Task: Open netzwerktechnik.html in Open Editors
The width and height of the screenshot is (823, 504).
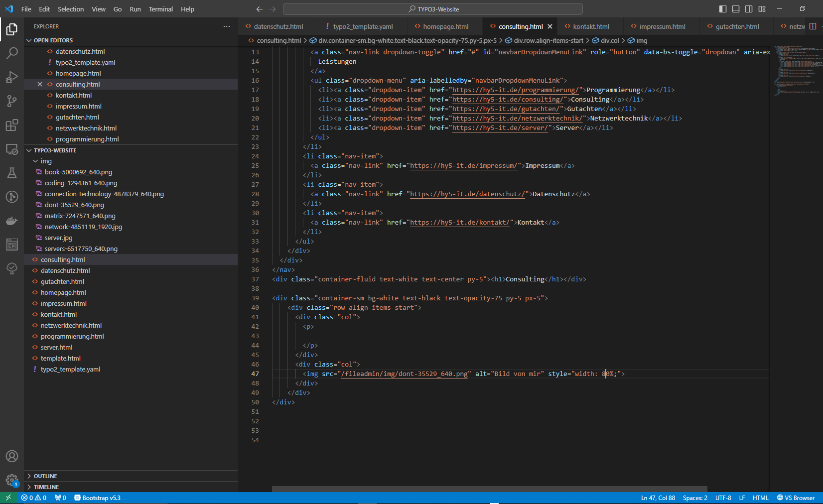Action: click(86, 128)
